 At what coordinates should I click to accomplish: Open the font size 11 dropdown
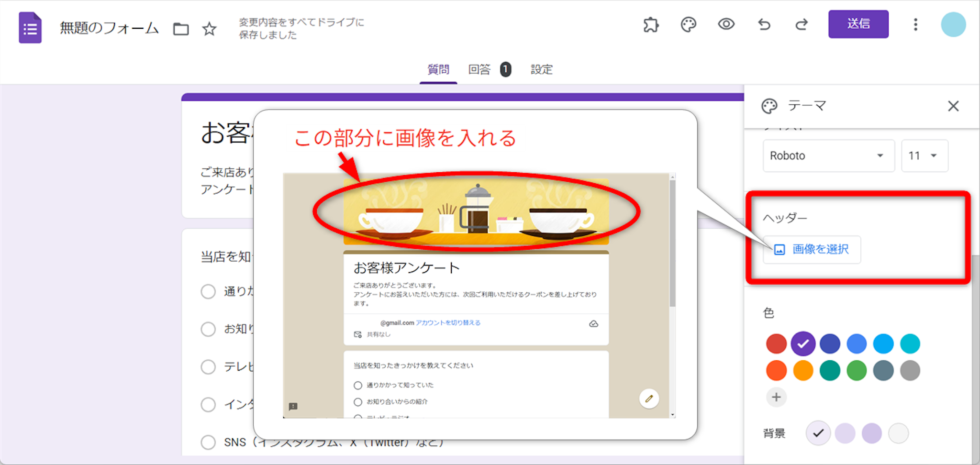[x=924, y=155]
